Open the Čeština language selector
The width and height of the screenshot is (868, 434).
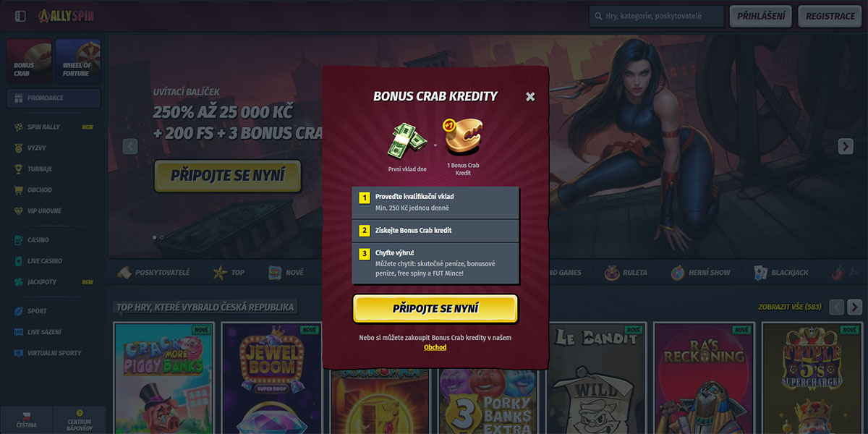pos(27,420)
